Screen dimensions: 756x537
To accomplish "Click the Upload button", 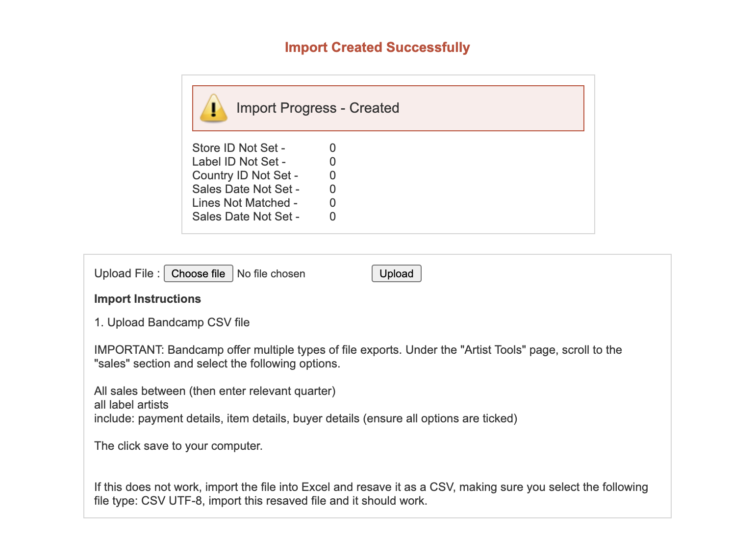I will click(x=396, y=273).
